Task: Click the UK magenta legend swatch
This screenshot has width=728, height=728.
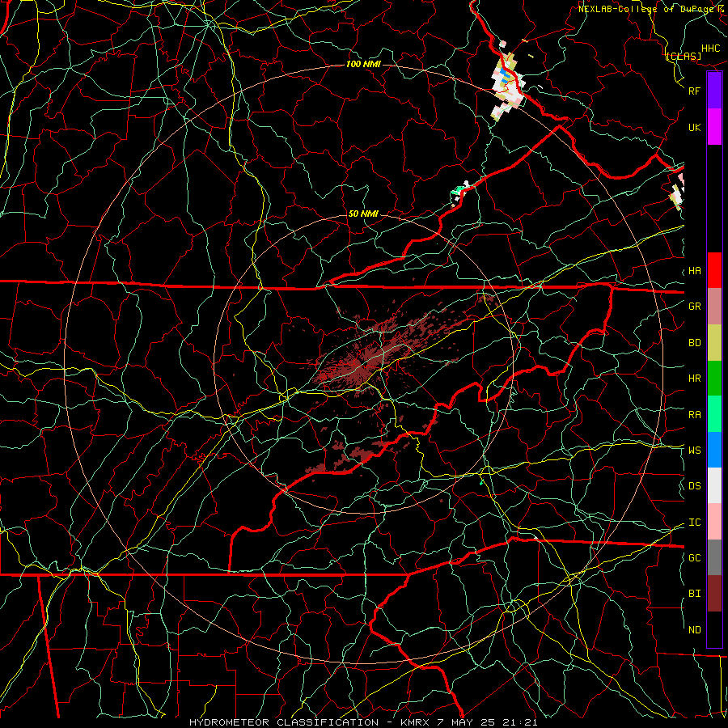Action: click(714, 127)
